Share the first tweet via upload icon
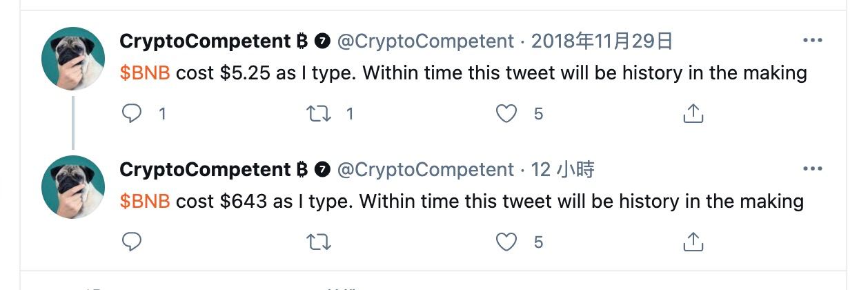Image resolution: width=868 pixels, height=290 pixels. [693, 113]
